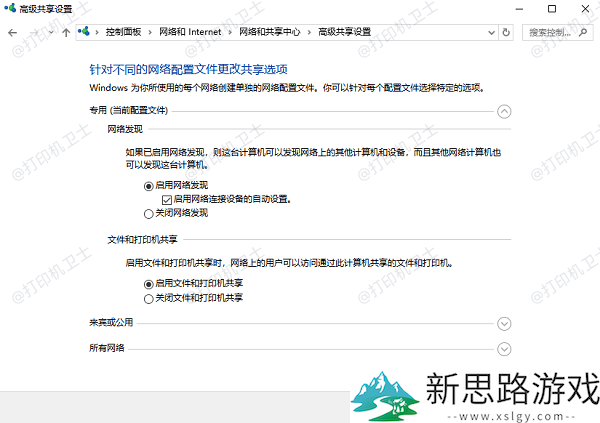Open 控制面板 breadcrumb
The image size is (600, 423).
click(123, 32)
